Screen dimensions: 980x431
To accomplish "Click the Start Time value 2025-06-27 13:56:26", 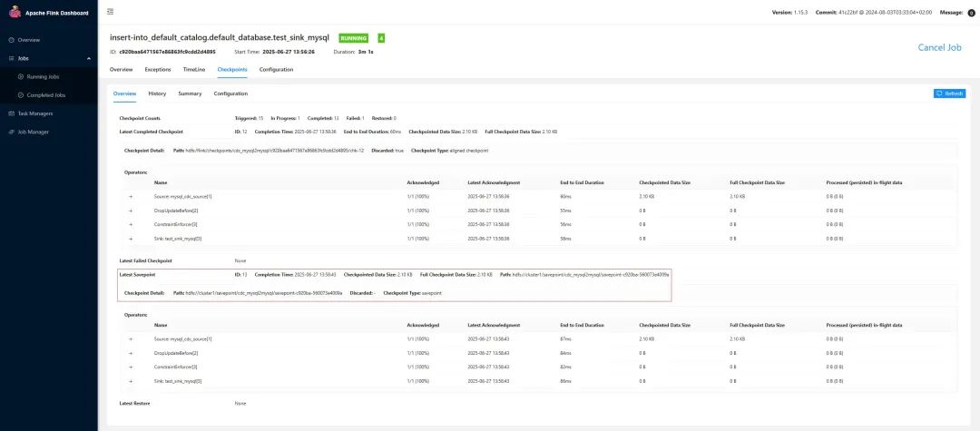I will 289,52.
